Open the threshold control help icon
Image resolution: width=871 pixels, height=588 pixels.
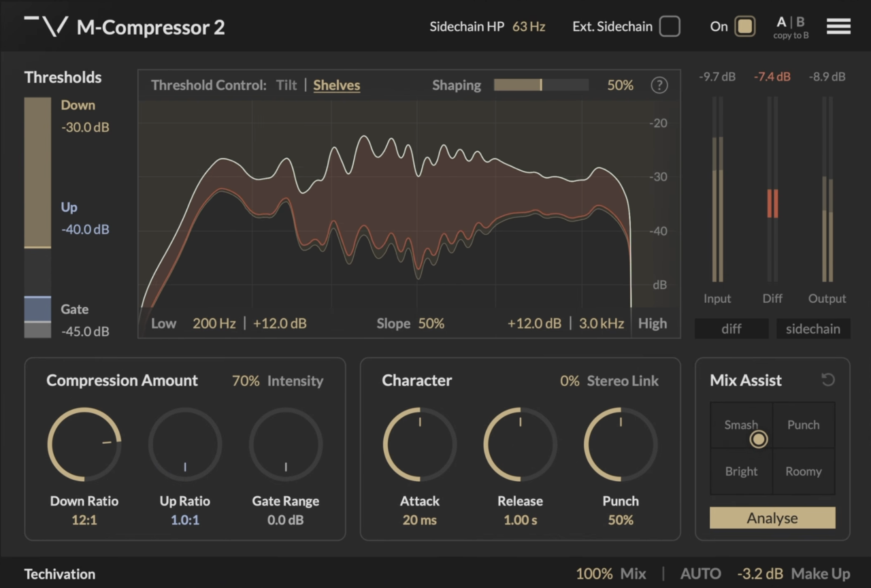[x=659, y=85]
